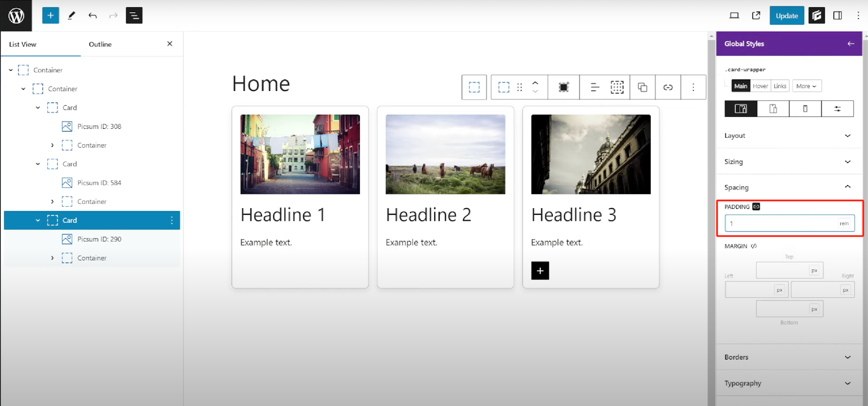Switch to the Outline tab
This screenshot has width=868, height=406.
click(100, 44)
